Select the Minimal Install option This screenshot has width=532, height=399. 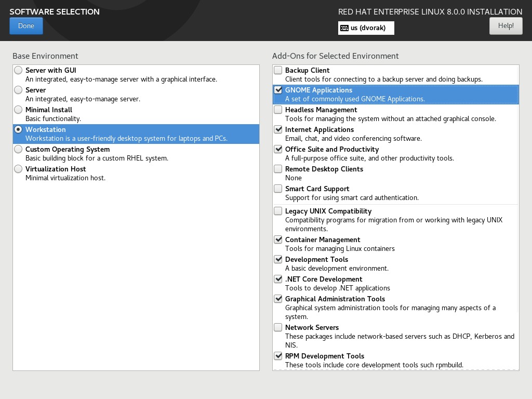18,110
